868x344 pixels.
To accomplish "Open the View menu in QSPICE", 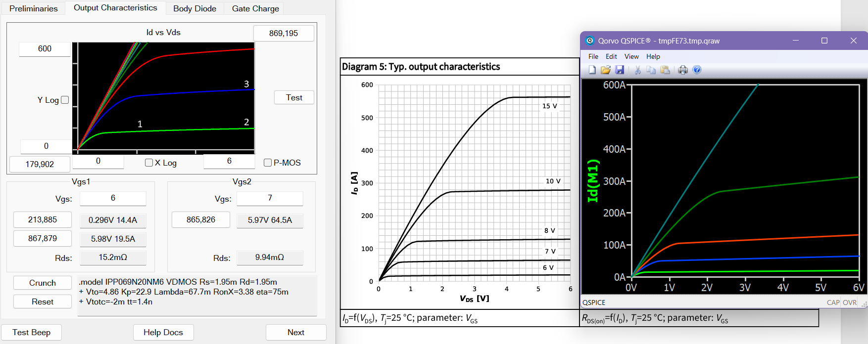I will [631, 56].
